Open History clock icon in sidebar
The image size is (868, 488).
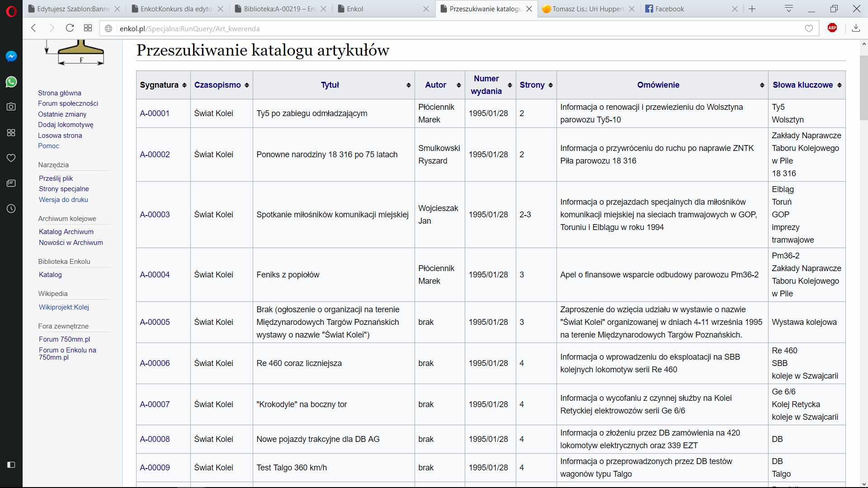(11, 209)
